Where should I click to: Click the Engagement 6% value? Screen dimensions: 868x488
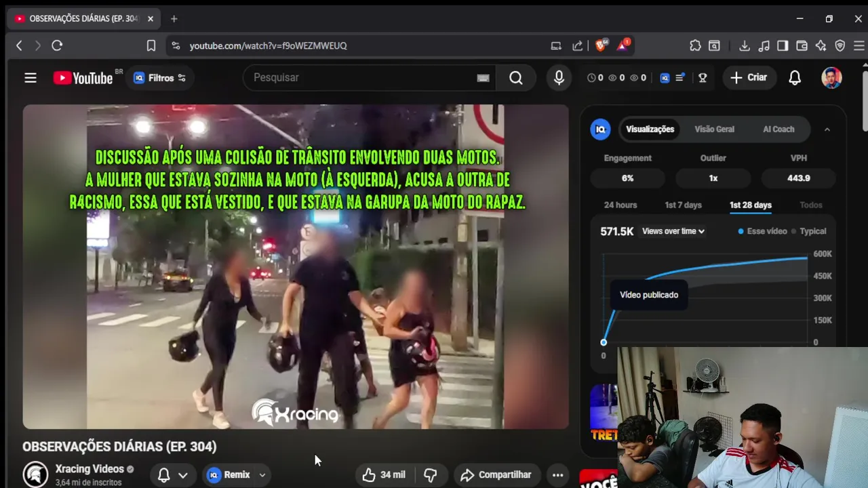(627, 178)
